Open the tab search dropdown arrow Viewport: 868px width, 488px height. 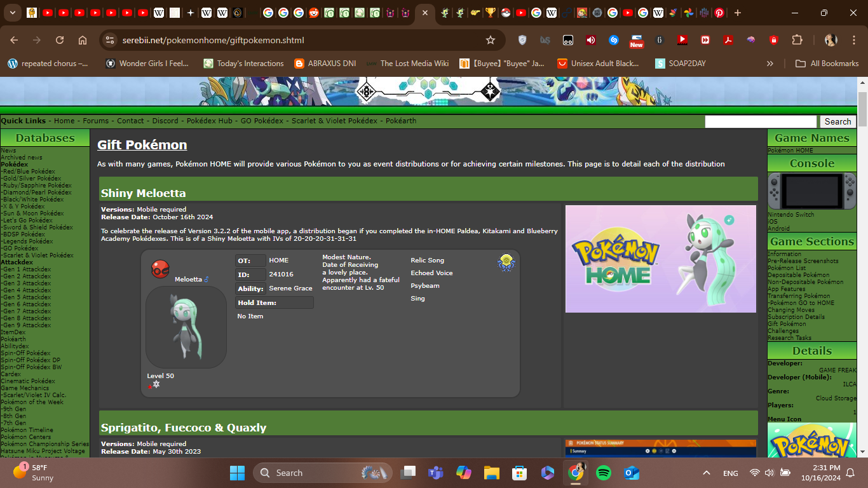coord(14,13)
